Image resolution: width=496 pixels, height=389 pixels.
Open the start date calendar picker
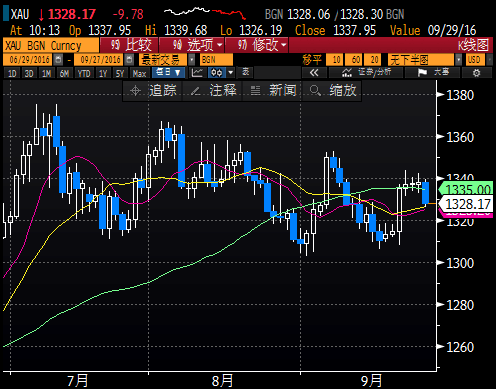(58, 60)
